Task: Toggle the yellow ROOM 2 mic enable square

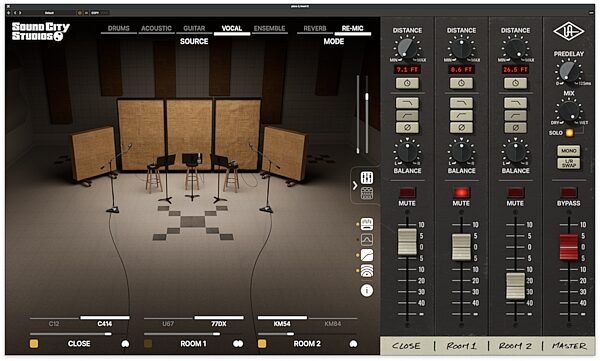Action: (x=262, y=343)
